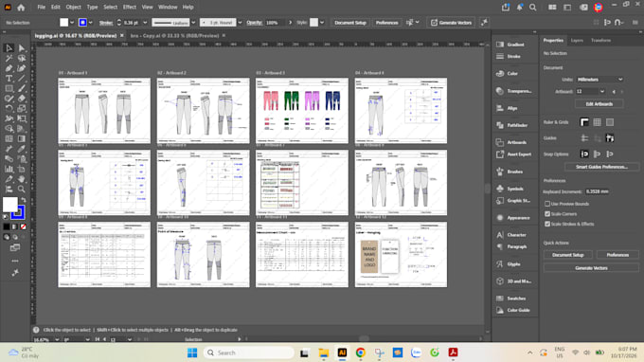Open the Brushes panel

coord(510,172)
